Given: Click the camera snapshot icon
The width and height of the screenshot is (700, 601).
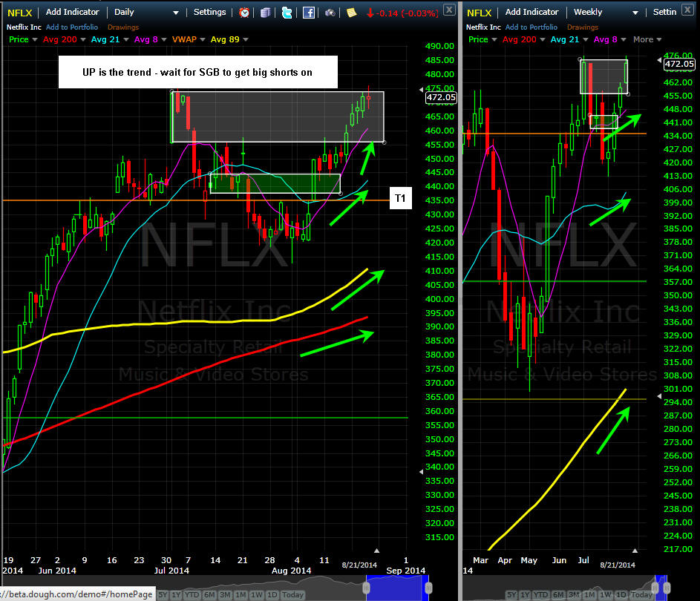Looking at the screenshot, I should click(x=330, y=13).
